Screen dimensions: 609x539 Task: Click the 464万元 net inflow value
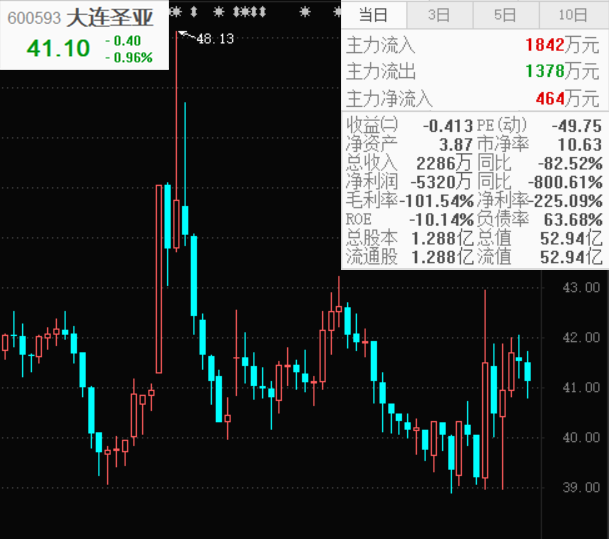(567, 98)
